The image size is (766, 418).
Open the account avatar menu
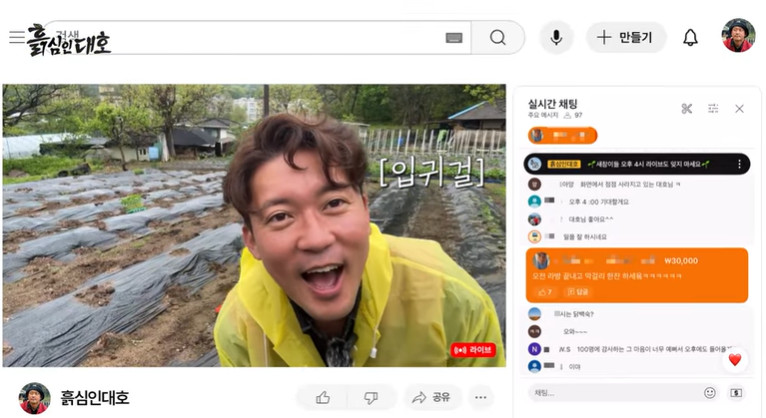pos(738,36)
